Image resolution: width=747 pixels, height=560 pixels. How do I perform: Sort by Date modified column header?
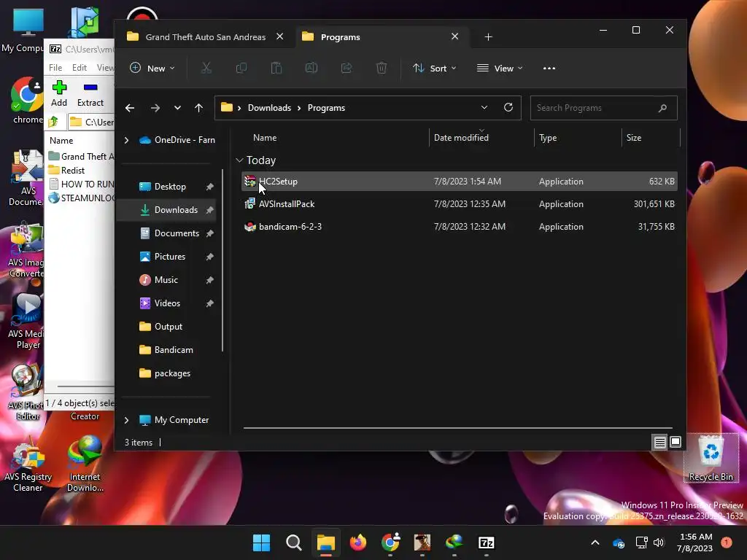tap(461, 138)
